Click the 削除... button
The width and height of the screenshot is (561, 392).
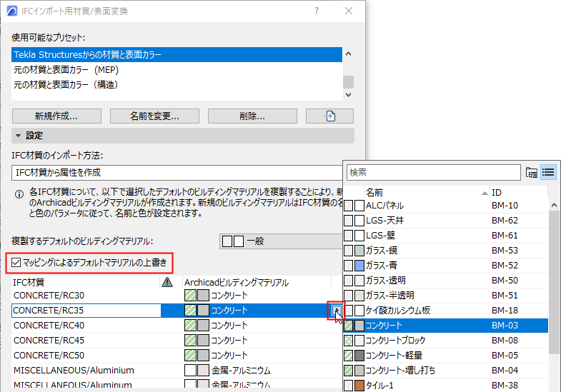coord(252,116)
